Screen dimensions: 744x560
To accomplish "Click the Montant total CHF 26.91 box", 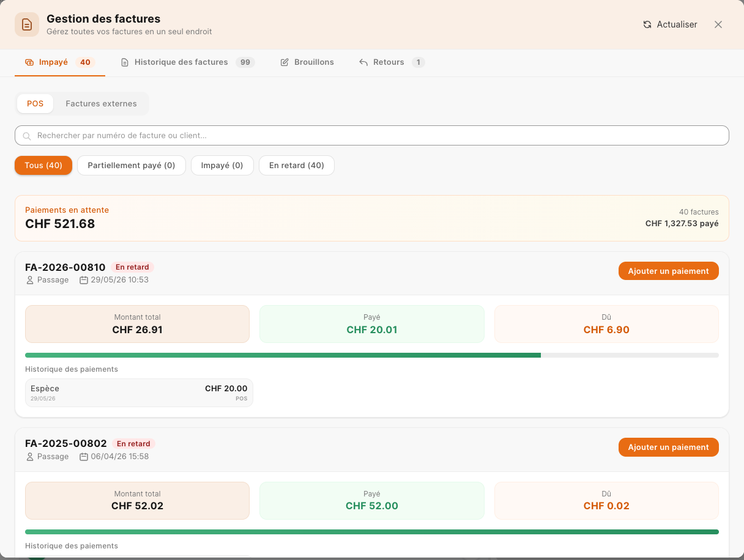I will 137,324.
